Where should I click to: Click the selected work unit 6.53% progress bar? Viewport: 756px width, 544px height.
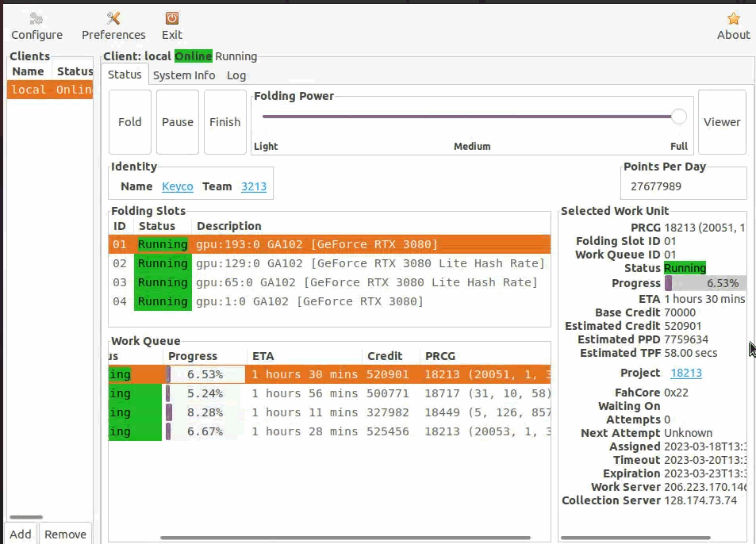[705, 283]
